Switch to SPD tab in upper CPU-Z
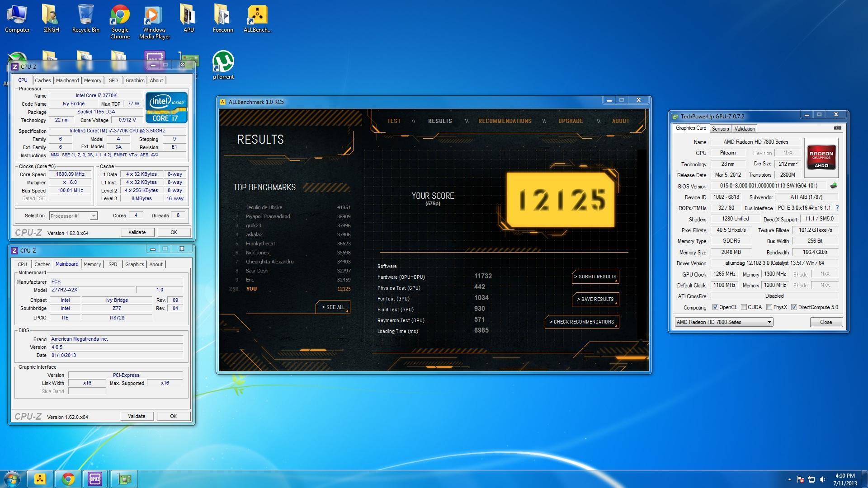The width and height of the screenshot is (868, 488). [113, 80]
